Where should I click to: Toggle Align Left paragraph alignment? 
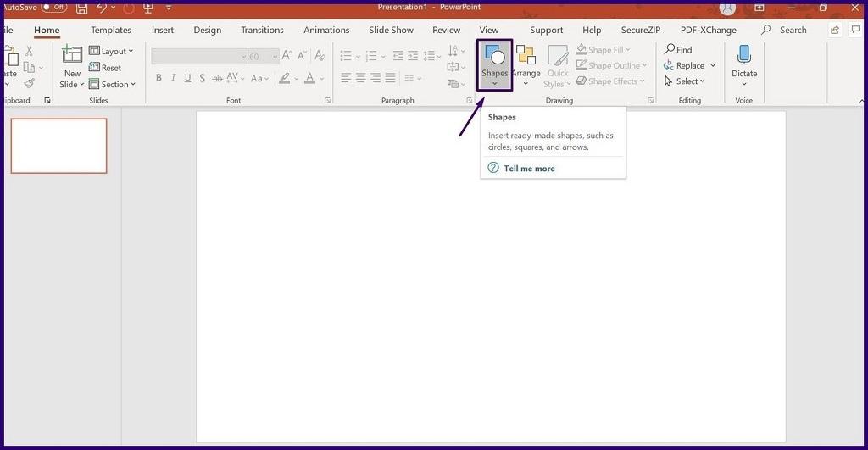point(346,78)
